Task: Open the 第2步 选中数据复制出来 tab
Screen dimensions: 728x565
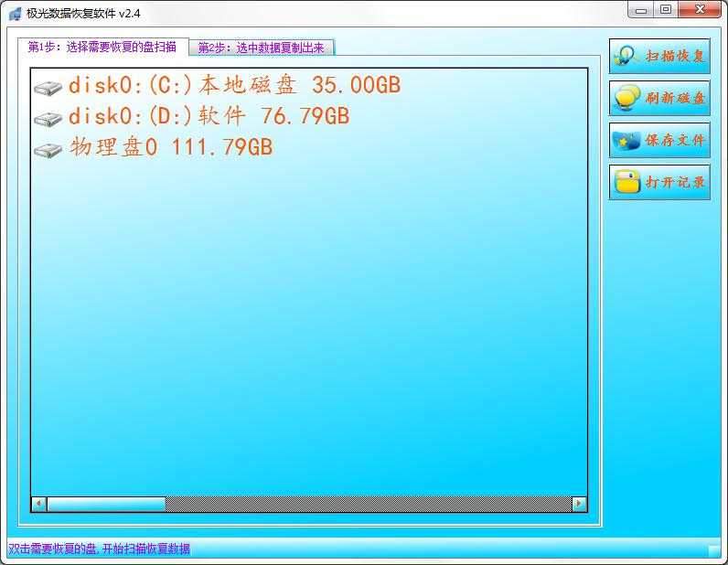Action: point(262,48)
